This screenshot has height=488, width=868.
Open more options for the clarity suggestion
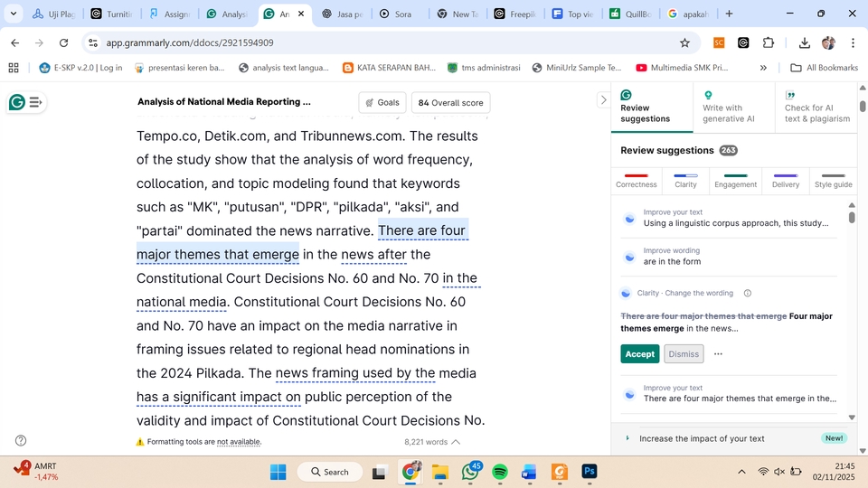[x=718, y=354]
